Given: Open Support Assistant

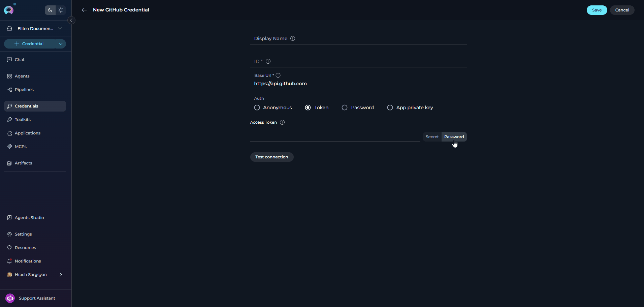Looking at the screenshot, I should coord(35,298).
